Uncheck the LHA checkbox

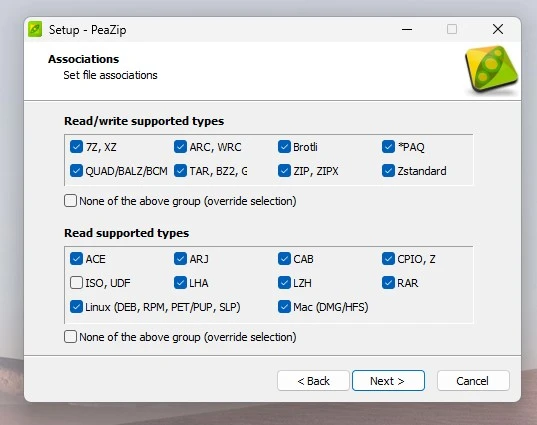[x=180, y=283]
